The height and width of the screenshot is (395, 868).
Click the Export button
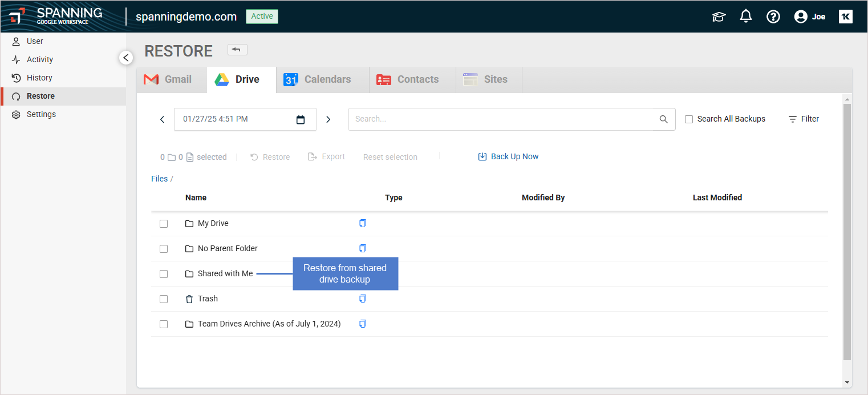[x=326, y=156]
